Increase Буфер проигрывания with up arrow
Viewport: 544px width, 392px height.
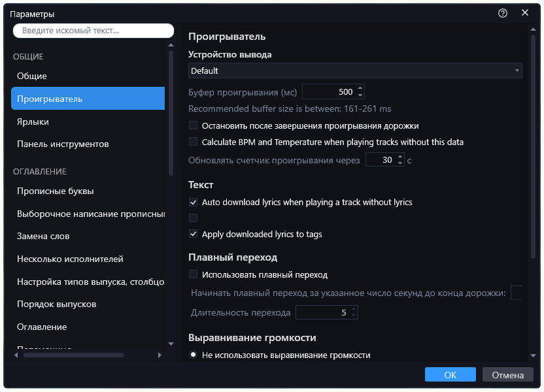(360, 88)
